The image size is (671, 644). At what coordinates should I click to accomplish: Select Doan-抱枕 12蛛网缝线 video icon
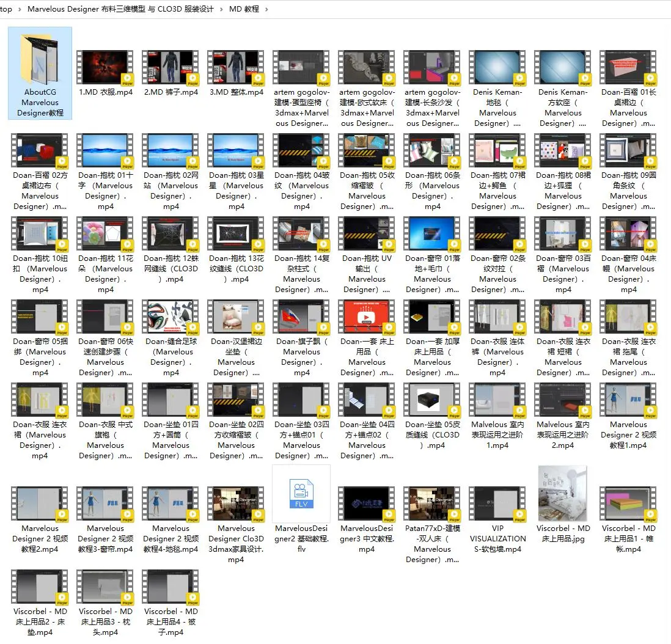(170, 233)
